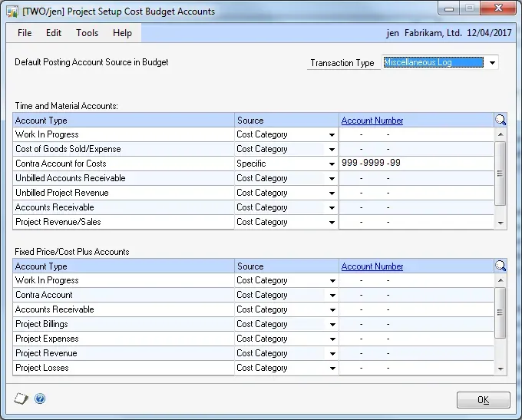This screenshot has height=420, width=522.
Task: Open Source dropdown for Project Billings row
Action: tap(332, 325)
